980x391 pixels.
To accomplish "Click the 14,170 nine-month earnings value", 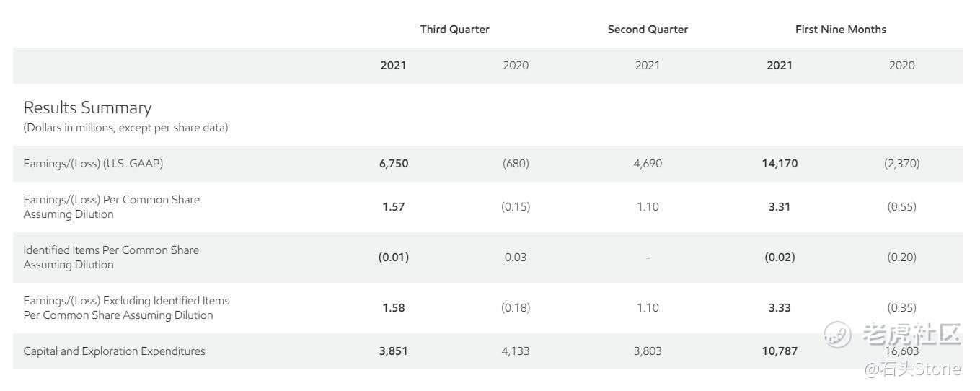I will tap(779, 164).
